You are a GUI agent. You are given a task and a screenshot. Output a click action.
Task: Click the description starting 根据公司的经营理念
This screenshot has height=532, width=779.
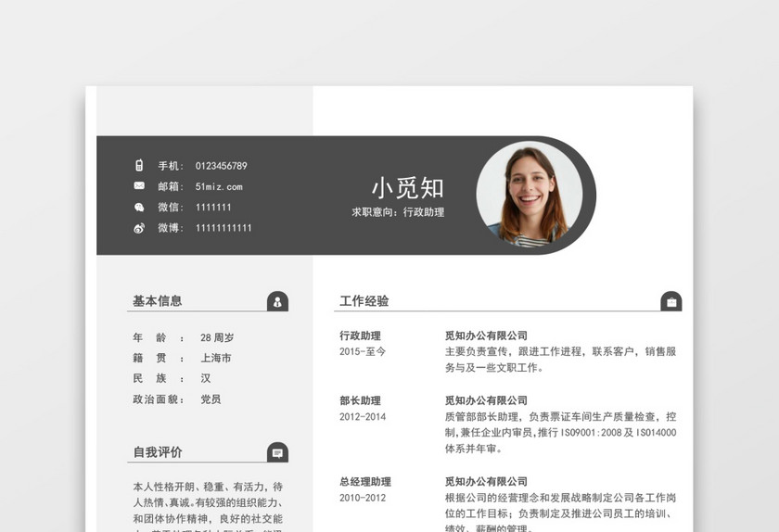pos(560,513)
